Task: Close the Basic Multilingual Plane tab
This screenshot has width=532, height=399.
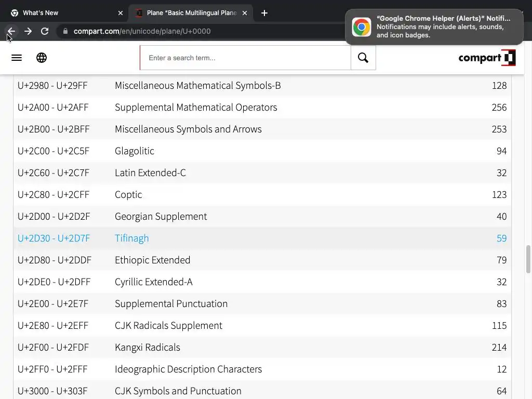Action: 245,13
